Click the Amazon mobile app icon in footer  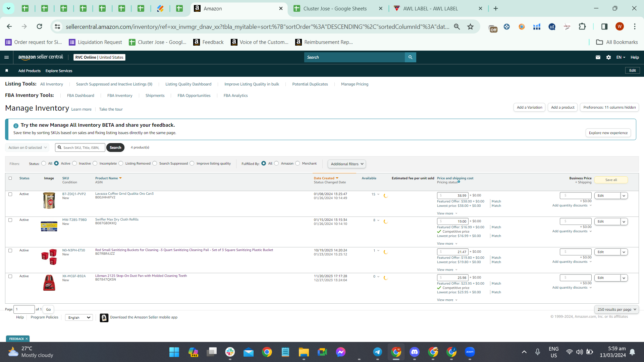(104, 318)
